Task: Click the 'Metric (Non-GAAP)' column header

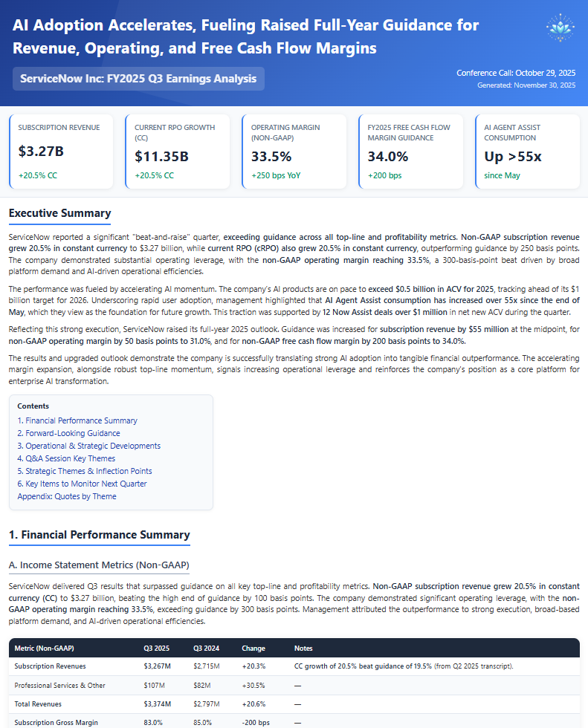Action: coord(44,648)
